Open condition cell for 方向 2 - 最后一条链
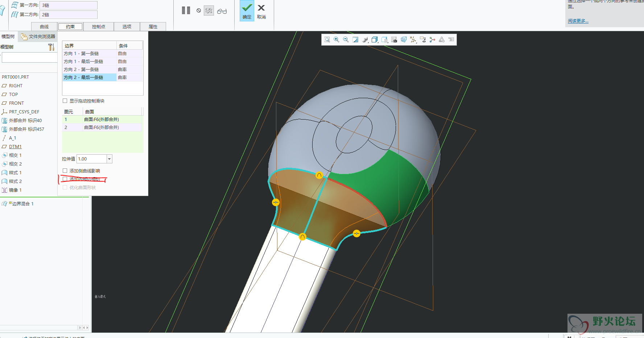Screen dimensions: 644x338 pos(129,78)
